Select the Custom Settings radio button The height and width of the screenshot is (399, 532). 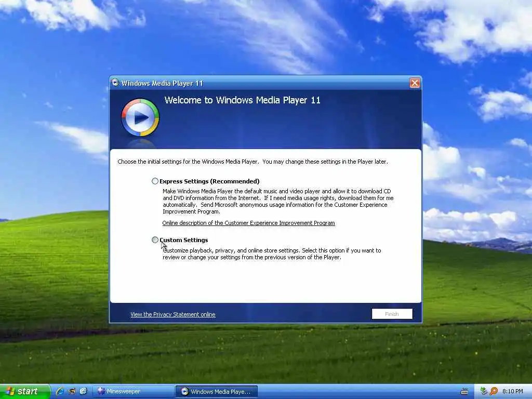click(155, 240)
